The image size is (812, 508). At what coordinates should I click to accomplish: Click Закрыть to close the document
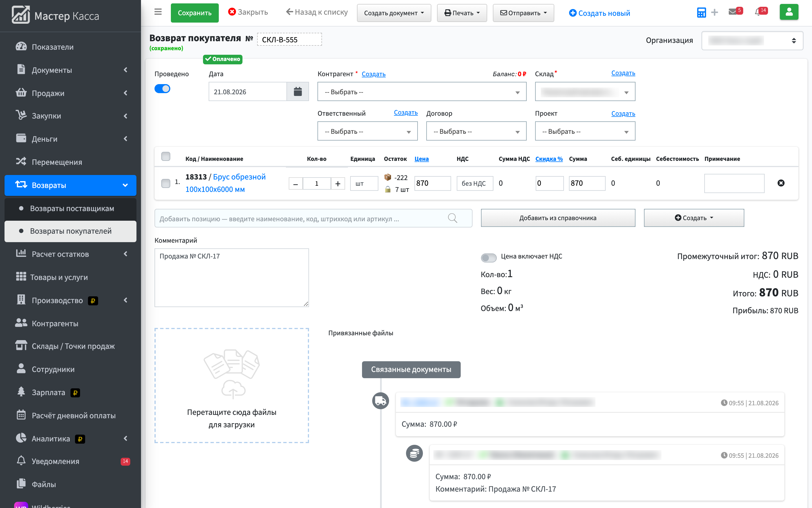pyautogui.click(x=248, y=12)
